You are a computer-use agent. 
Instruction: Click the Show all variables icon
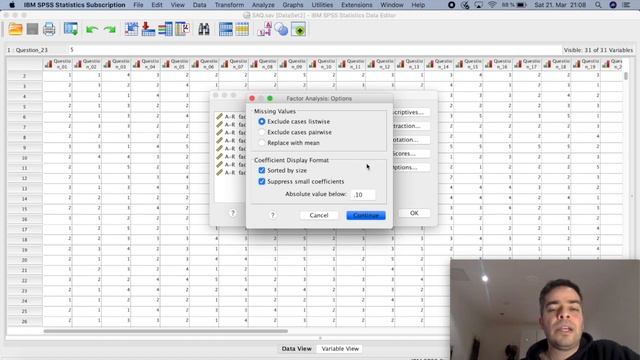point(298,29)
